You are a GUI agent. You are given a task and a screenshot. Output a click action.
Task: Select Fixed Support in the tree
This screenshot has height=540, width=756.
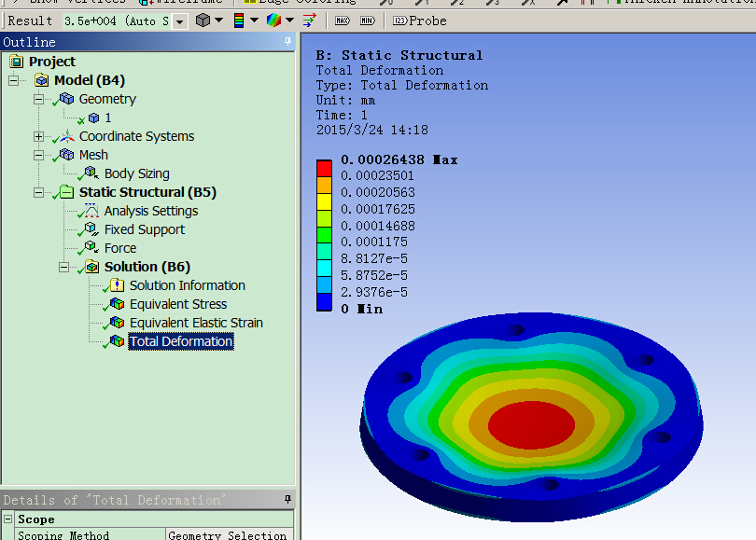tap(144, 229)
